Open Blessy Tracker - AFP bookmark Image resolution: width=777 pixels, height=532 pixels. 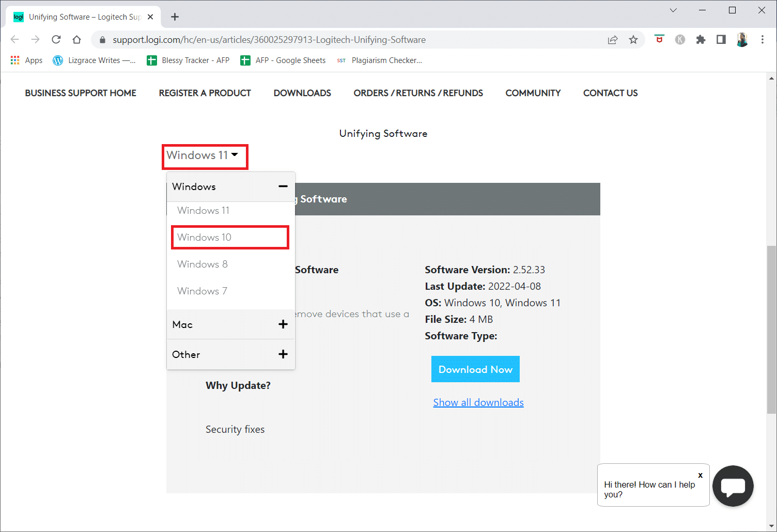pyautogui.click(x=188, y=60)
